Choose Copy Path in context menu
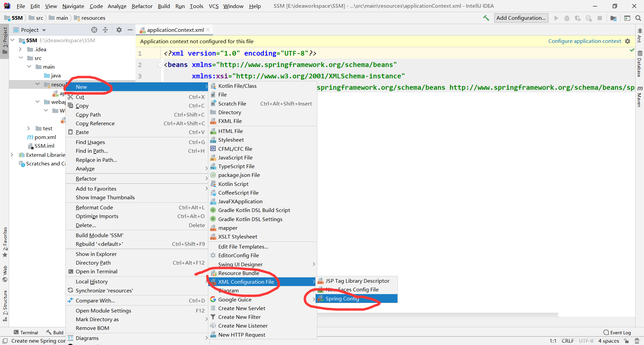This screenshot has height=345, width=644. [137, 115]
